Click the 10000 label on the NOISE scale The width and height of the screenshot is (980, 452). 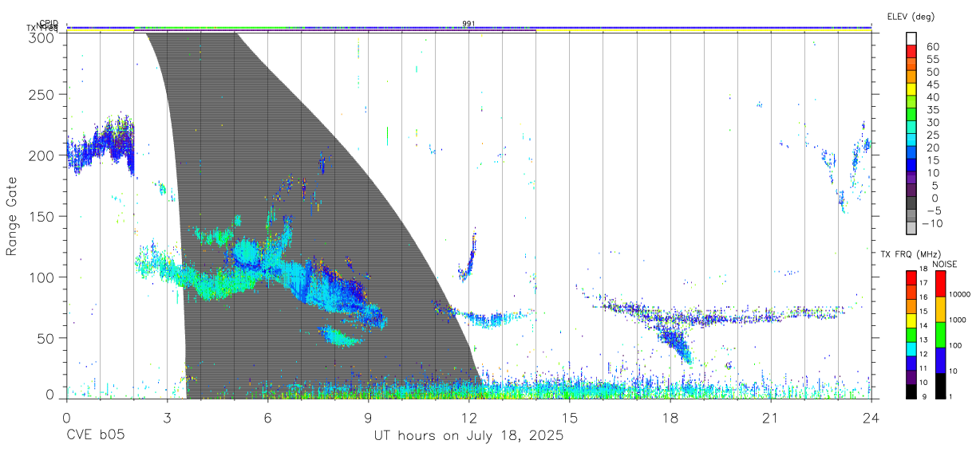pyautogui.click(x=962, y=295)
